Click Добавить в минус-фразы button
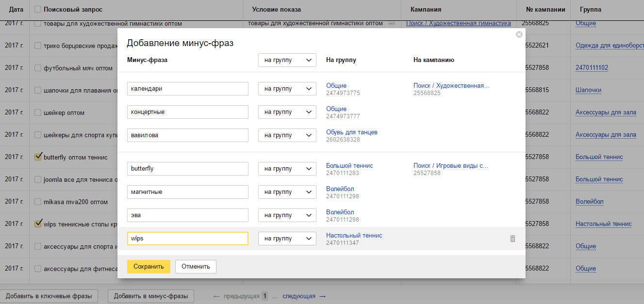This screenshot has height=304, width=644. coord(151,296)
